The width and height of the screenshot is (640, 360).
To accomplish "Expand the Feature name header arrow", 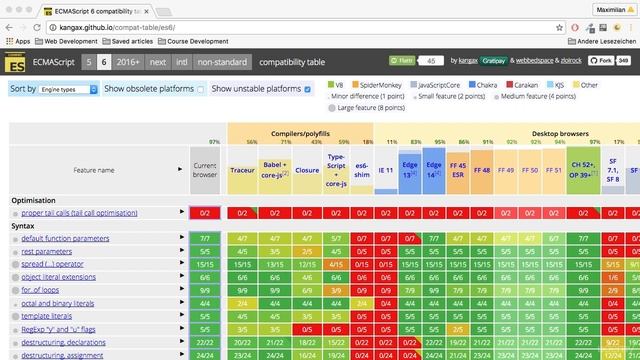I will [x=180, y=169].
